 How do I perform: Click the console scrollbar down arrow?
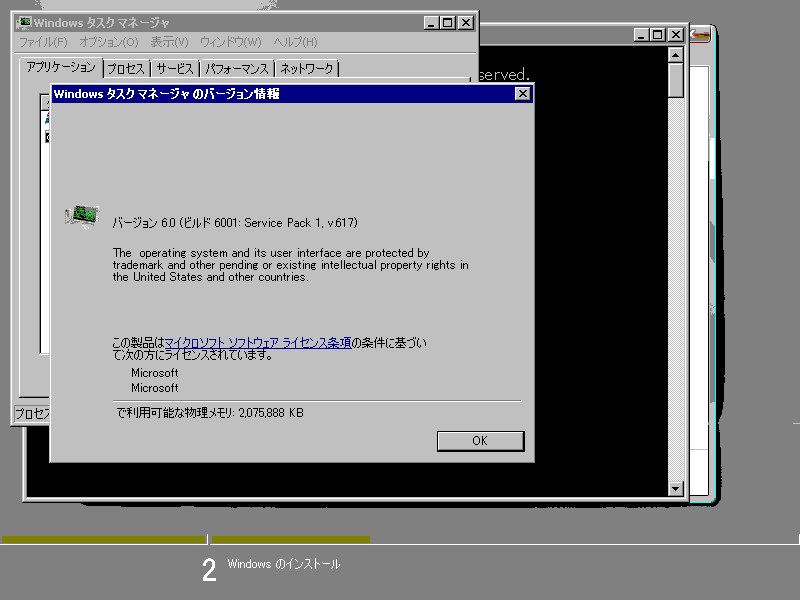click(676, 489)
